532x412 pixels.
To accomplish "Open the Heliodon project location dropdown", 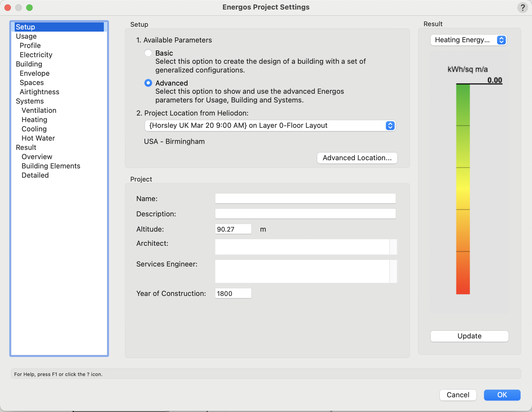I will pyautogui.click(x=270, y=126).
